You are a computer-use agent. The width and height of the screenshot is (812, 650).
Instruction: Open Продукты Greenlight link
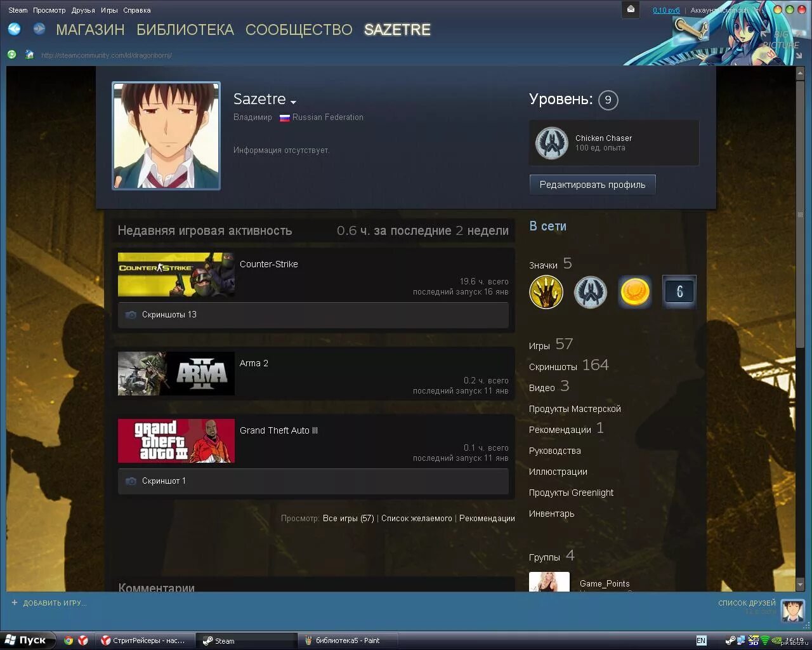(572, 493)
